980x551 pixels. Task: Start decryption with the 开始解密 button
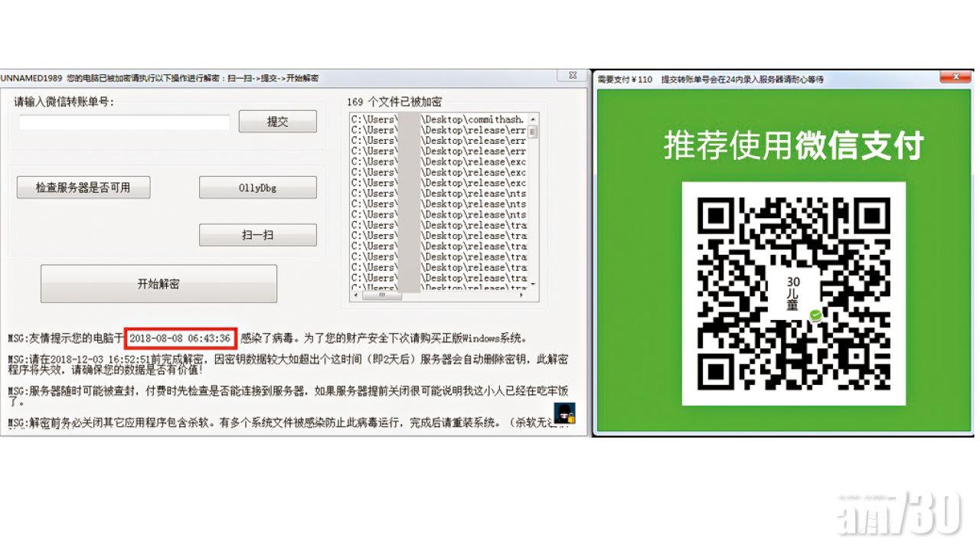(159, 283)
